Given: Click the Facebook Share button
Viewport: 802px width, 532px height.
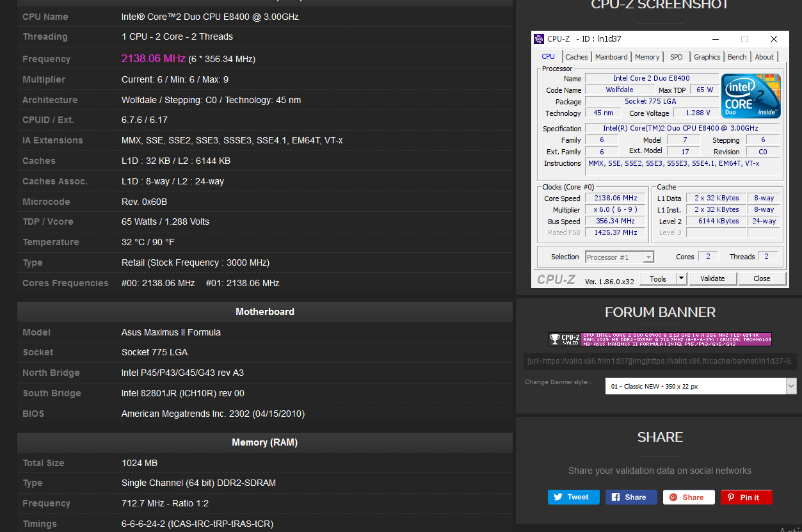Looking at the screenshot, I should (x=631, y=497).
